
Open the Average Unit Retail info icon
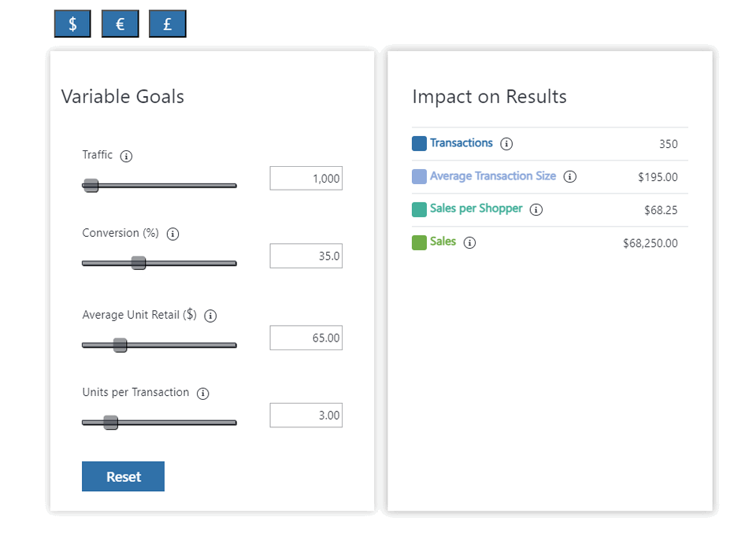(x=209, y=316)
